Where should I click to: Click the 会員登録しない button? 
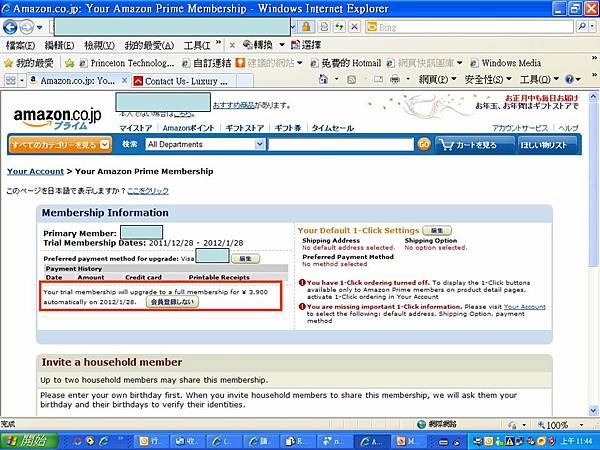pyautogui.click(x=172, y=302)
